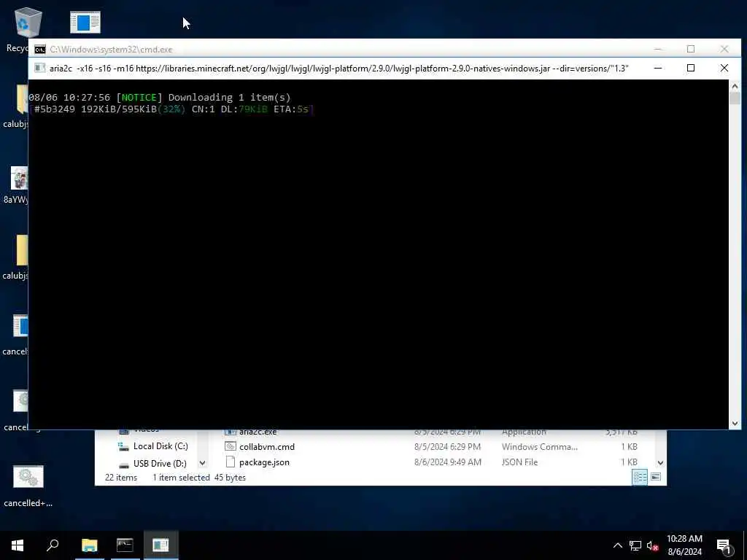Close the aria2c console window
This screenshot has height=560, width=747.
tap(724, 68)
